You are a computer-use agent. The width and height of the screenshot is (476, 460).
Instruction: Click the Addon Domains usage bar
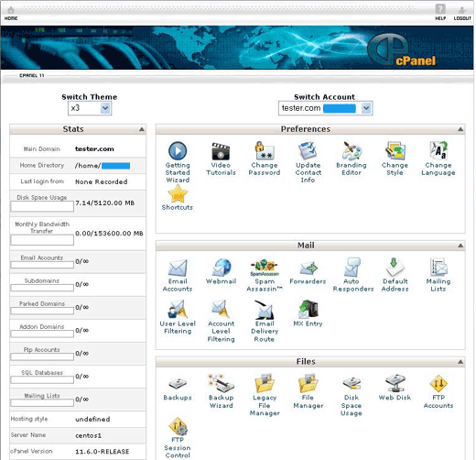pyautogui.click(x=42, y=334)
